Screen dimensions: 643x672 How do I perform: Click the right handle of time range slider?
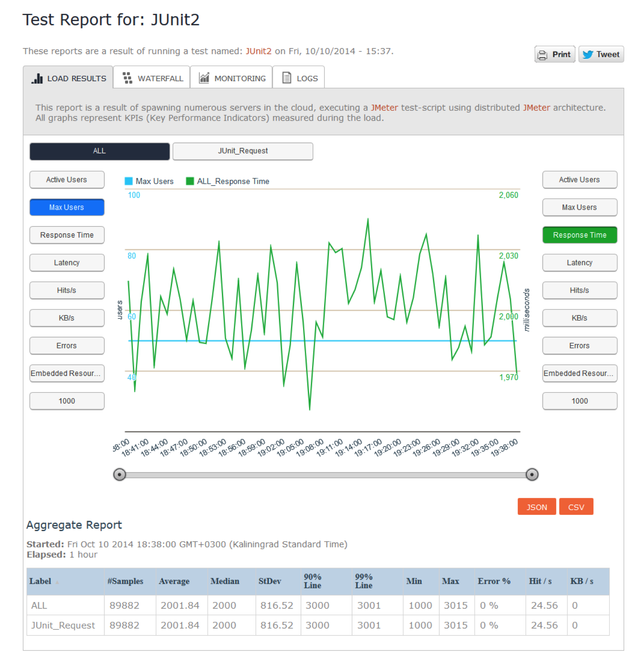click(x=532, y=474)
